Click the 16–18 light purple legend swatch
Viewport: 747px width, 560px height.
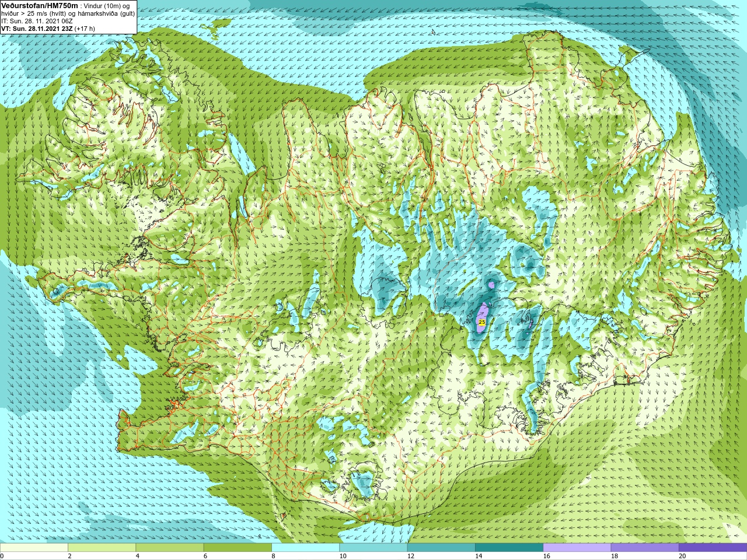click(577, 548)
